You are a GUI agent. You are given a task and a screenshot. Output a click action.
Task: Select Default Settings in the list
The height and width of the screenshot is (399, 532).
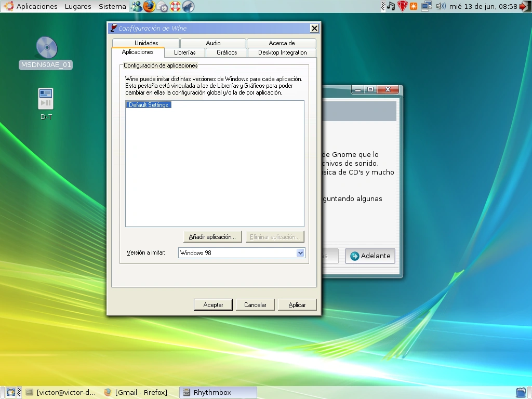point(149,105)
